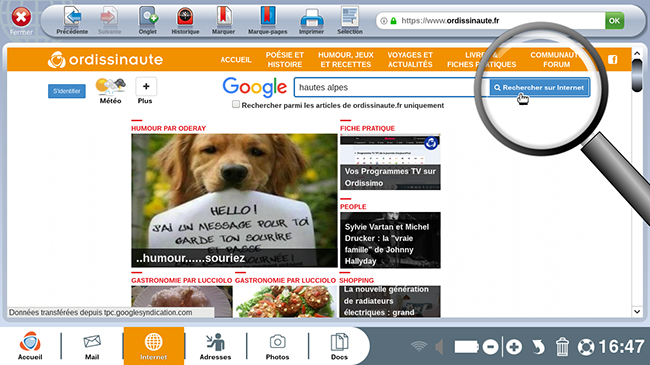Viewport: 650px width, 365px height.
Task: Open Voyages et Actualités menu
Action: click(410, 60)
